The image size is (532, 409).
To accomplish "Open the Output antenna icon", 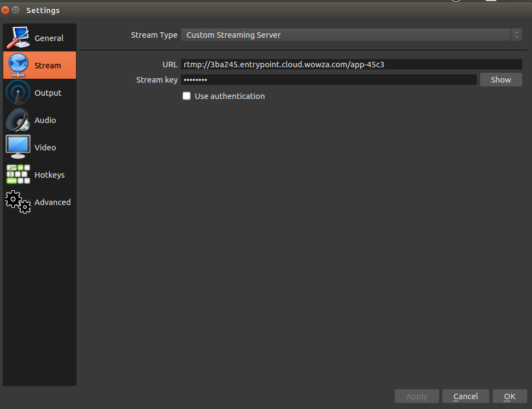I will coord(17,92).
